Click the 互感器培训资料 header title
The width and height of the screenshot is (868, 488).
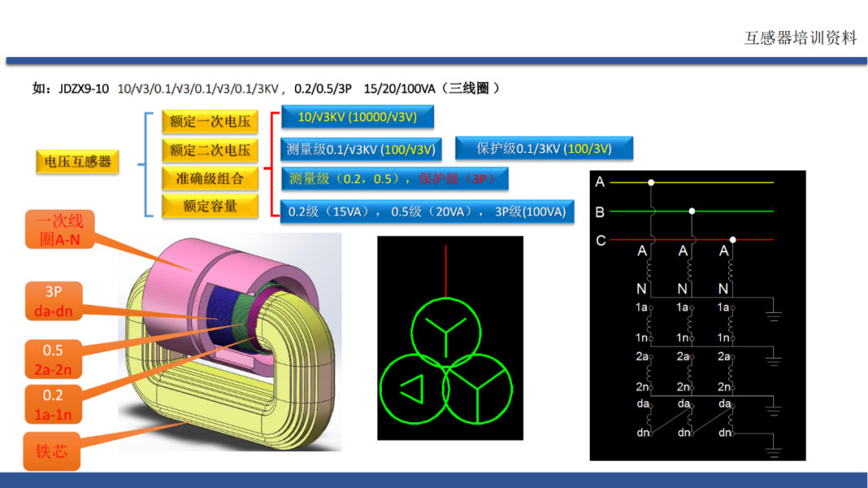[800, 38]
